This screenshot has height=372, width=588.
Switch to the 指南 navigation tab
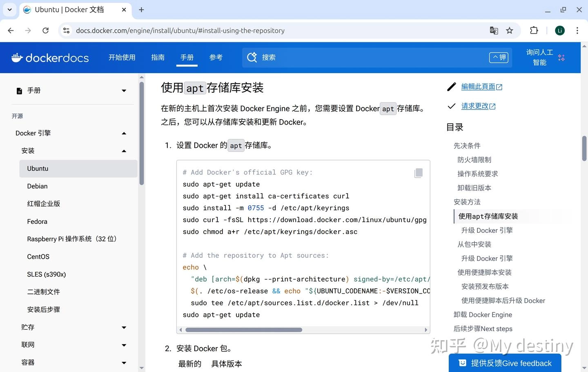158,58
